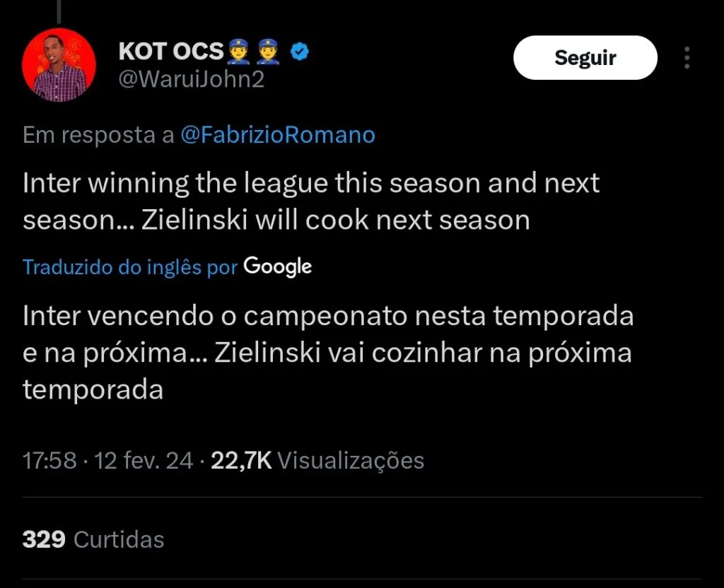
Task: Click the original English tweet text
Action: click(311, 201)
